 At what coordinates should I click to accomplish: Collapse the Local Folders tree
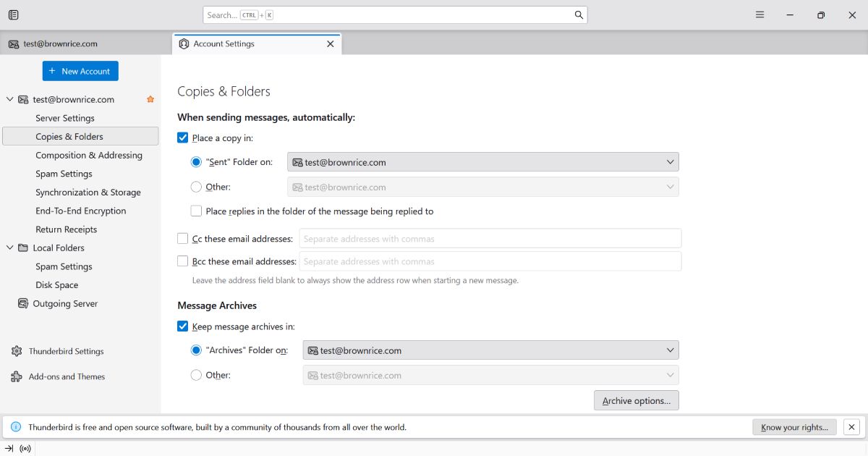(x=9, y=248)
